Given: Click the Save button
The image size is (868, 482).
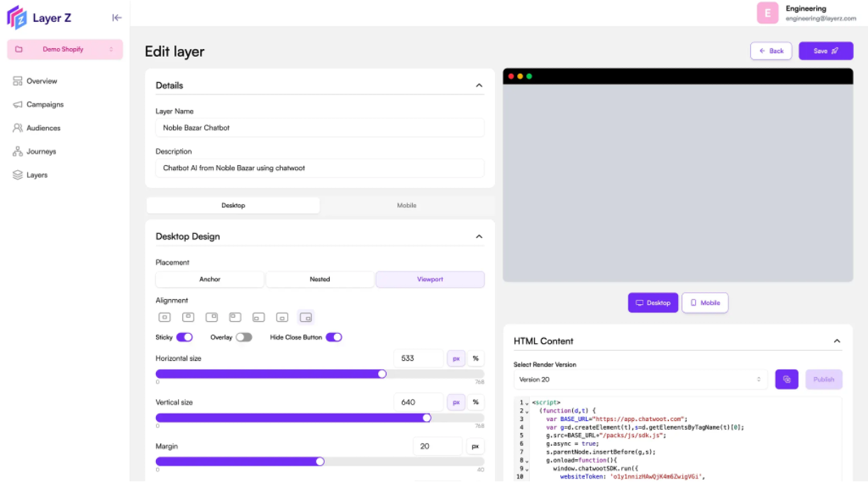Looking at the screenshot, I should coord(825,51).
